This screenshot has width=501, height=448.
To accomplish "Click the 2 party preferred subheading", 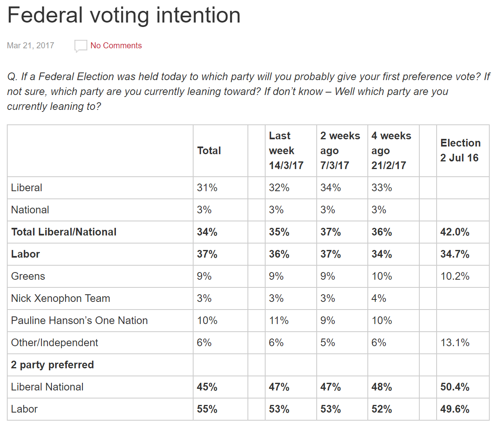I will click(52, 365).
